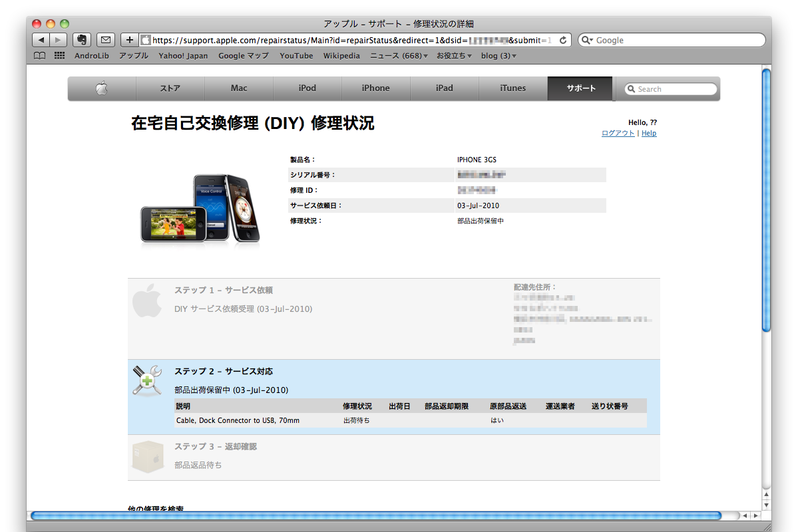This screenshot has width=798, height=532.
Task: Expand the blog (3) bookmark folder
Action: (x=499, y=55)
